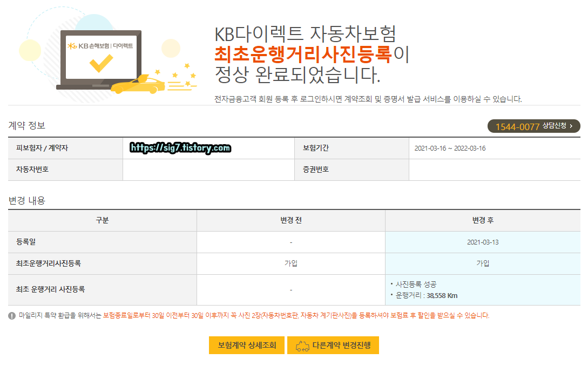Click the 변경 후 column header
588x366 pixels.
pos(483,220)
